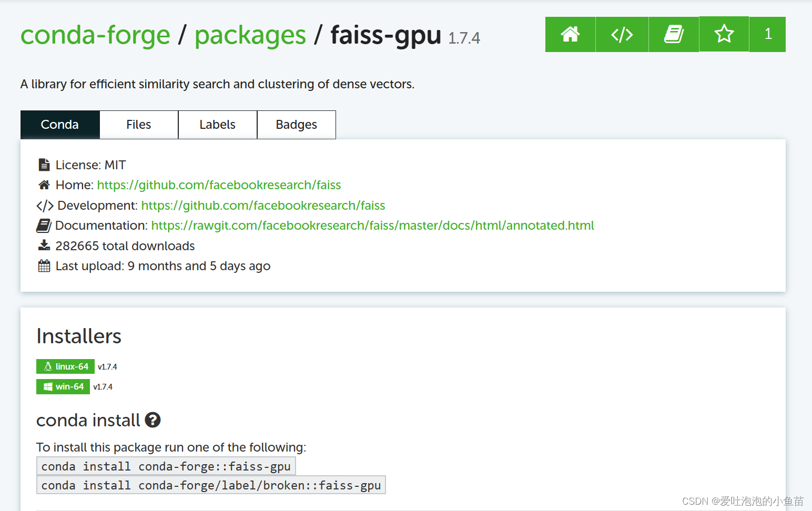This screenshot has height=511, width=812.
Task: Click the conda install section heading
Action: [x=88, y=421]
